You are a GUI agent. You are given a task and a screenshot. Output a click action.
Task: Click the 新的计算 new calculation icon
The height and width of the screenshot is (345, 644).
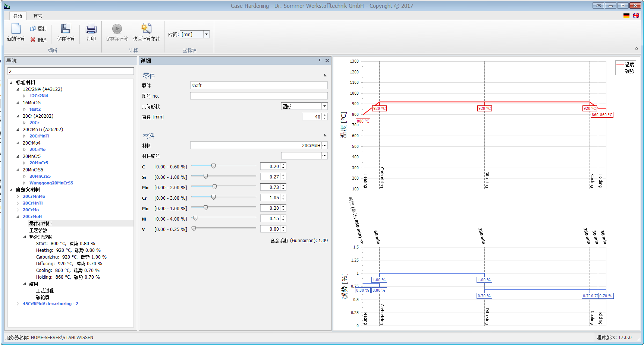pos(16,29)
